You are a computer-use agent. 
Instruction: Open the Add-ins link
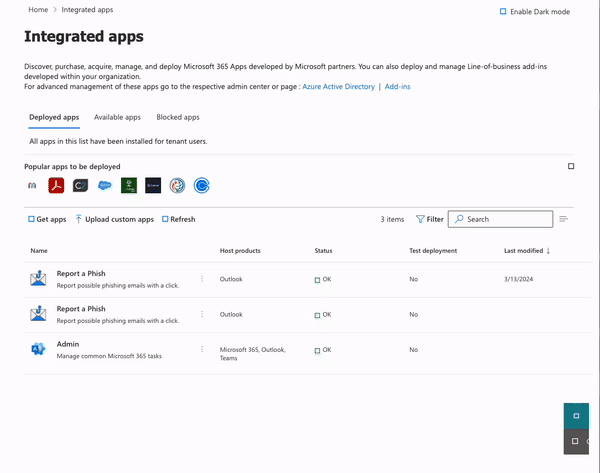[x=398, y=86]
